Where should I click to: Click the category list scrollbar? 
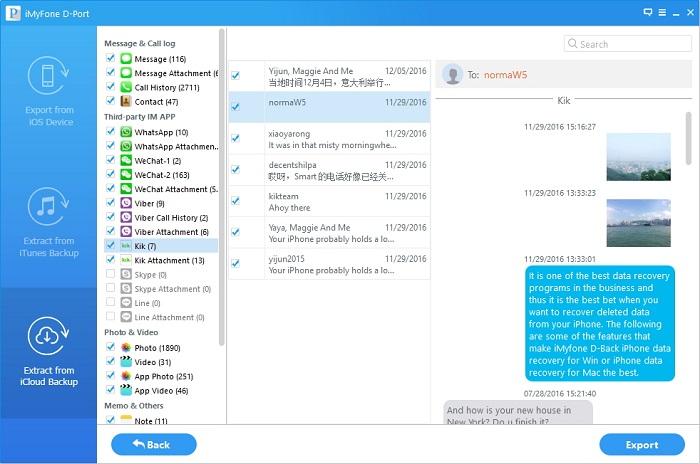[221, 188]
